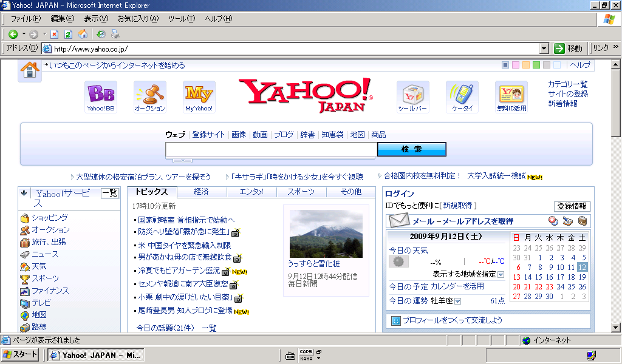
Task: Select the pink theme color swatch
Action: (x=516, y=65)
